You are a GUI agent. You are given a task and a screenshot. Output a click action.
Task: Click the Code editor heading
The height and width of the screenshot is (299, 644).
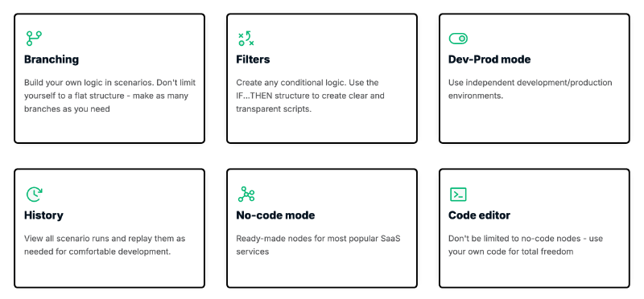[x=479, y=215]
